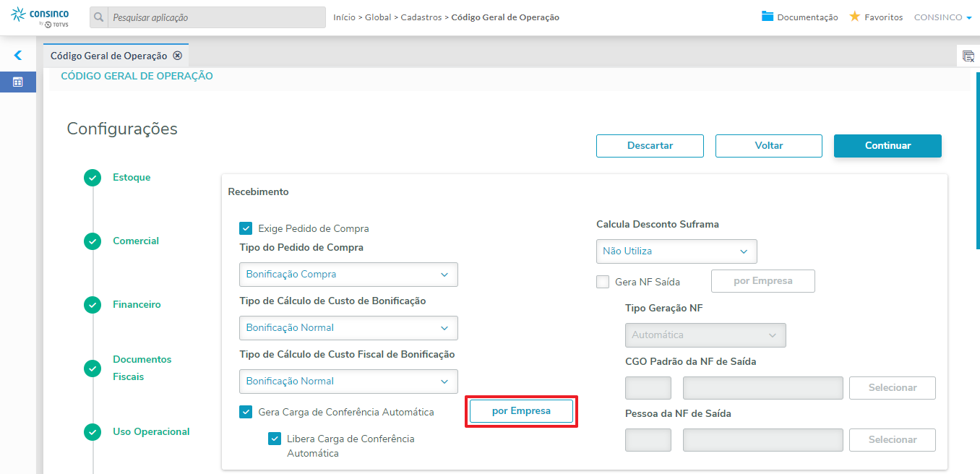Open the CONSINCO user menu
Screen dimensions: 980x474
[x=942, y=17]
